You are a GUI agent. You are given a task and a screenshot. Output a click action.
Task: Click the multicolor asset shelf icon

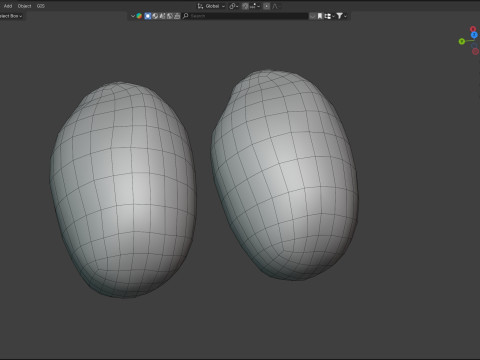139,16
